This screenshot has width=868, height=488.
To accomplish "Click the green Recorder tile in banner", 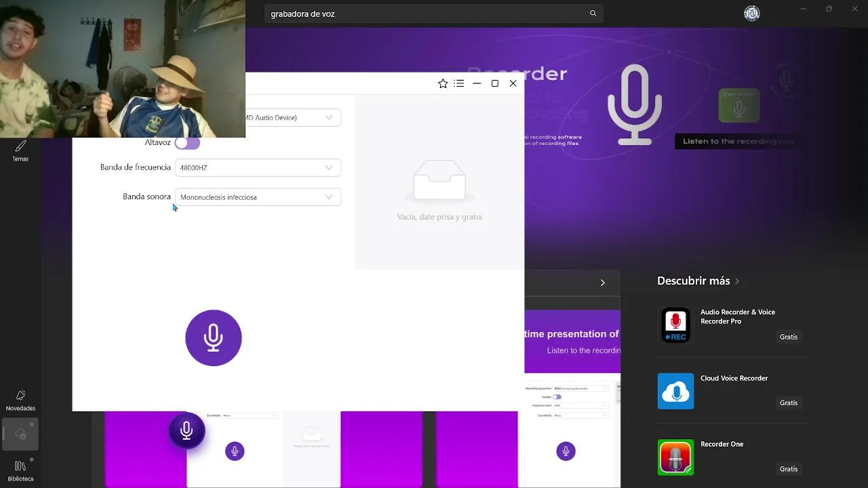I will click(739, 105).
